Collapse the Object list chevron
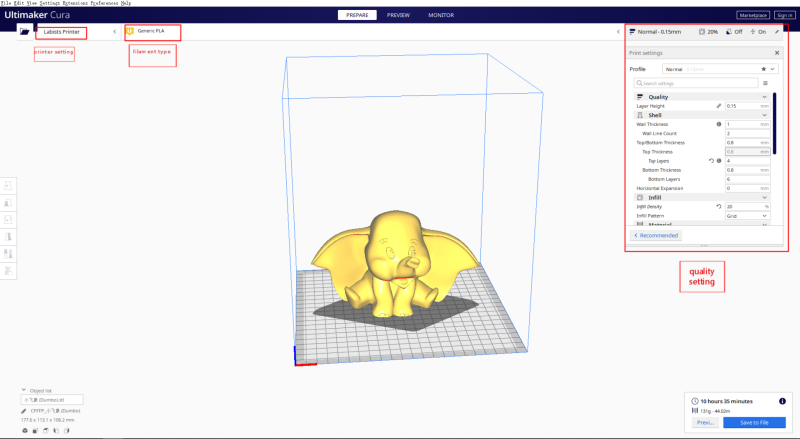The height and width of the screenshot is (439, 800). [24, 390]
